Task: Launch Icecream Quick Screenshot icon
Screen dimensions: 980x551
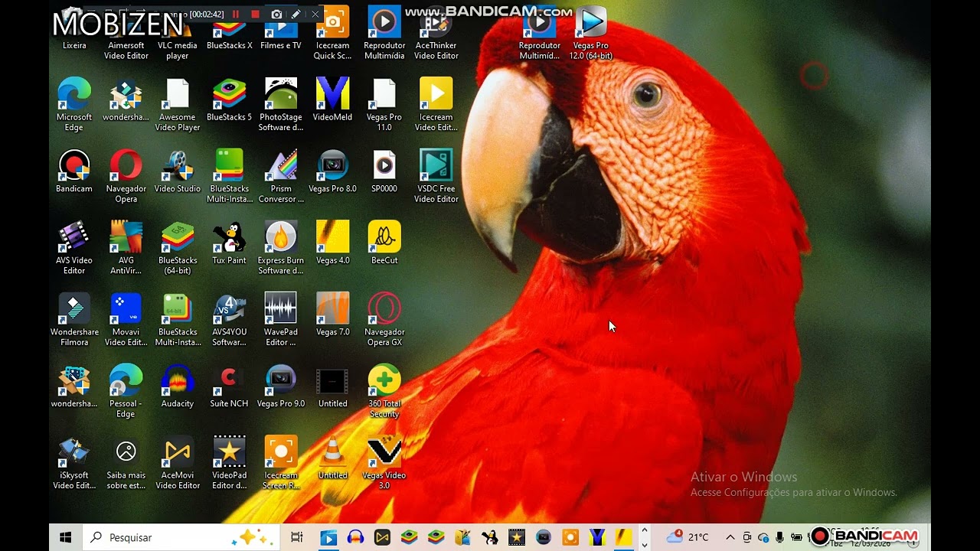Action: pyautogui.click(x=332, y=34)
